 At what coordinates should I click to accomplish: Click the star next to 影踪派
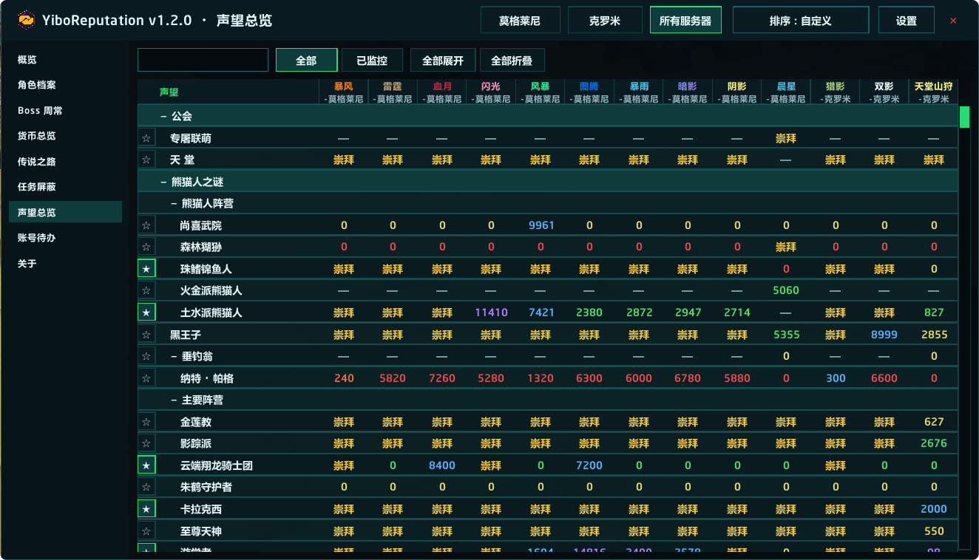[146, 443]
